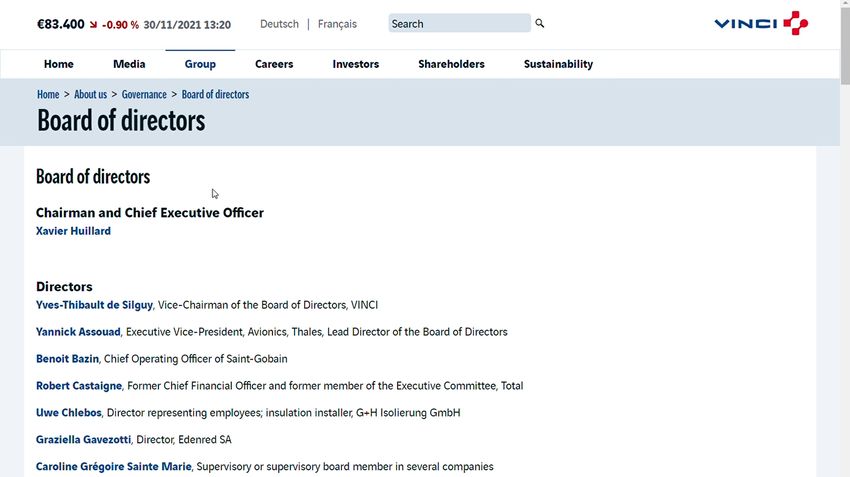The width and height of the screenshot is (850, 477).
Task: Open the Sustainability menu
Action: [558, 64]
